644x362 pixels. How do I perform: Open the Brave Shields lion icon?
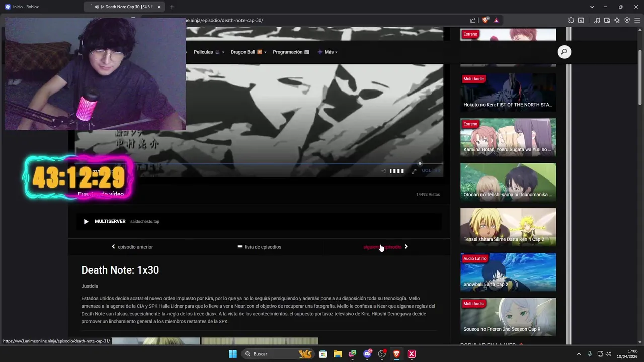(485, 20)
